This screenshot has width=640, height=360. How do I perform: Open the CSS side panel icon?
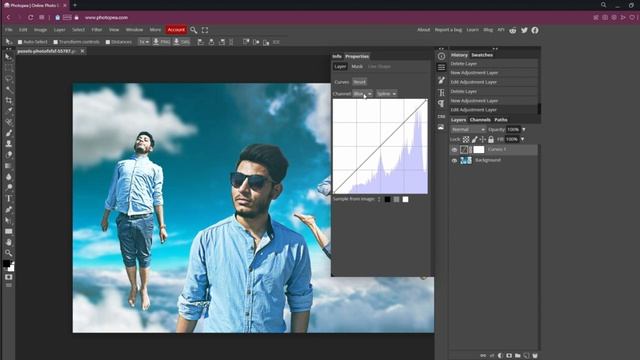click(x=441, y=116)
